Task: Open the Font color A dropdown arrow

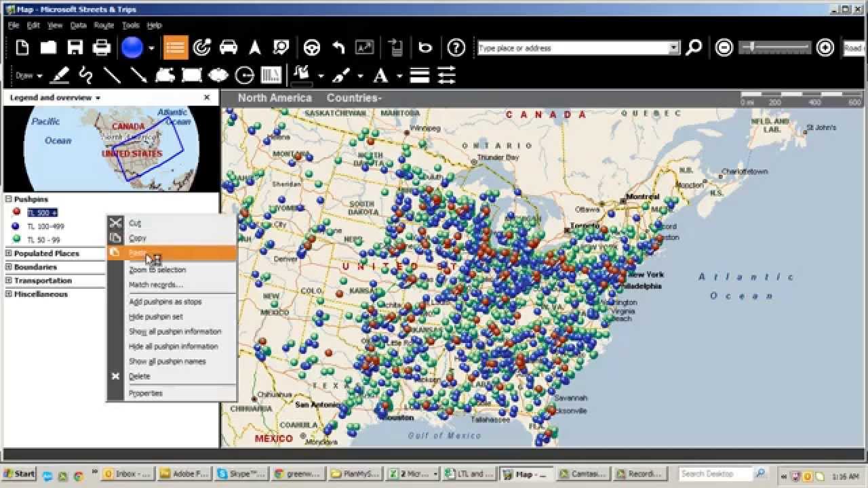Action: (x=399, y=76)
